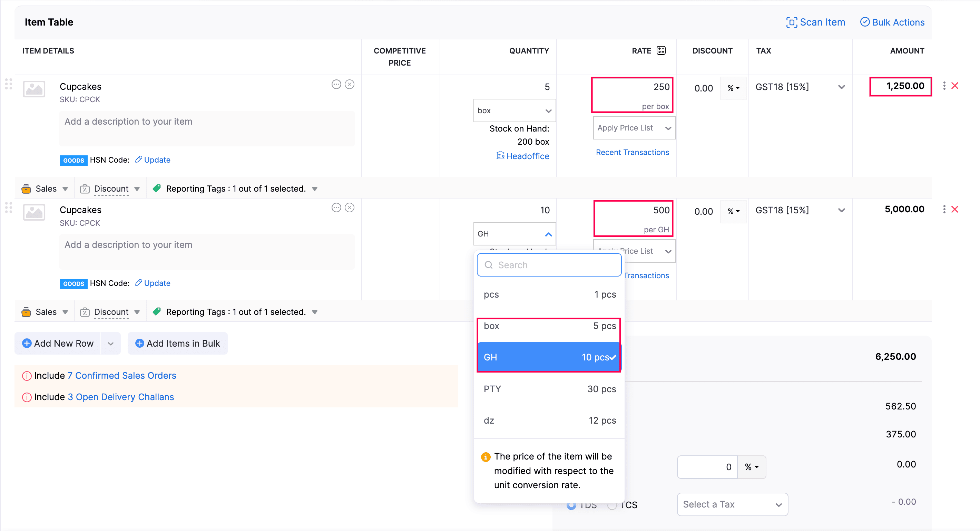
Task: Click Add Items in Bulk button
Action: pos(178,343)
